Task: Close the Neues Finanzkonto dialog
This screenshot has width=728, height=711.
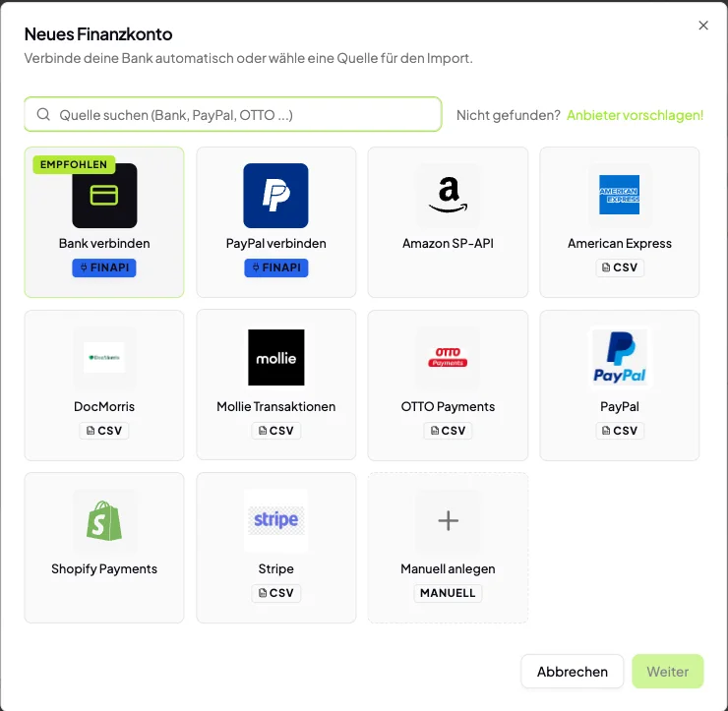Action: (703, 26)
